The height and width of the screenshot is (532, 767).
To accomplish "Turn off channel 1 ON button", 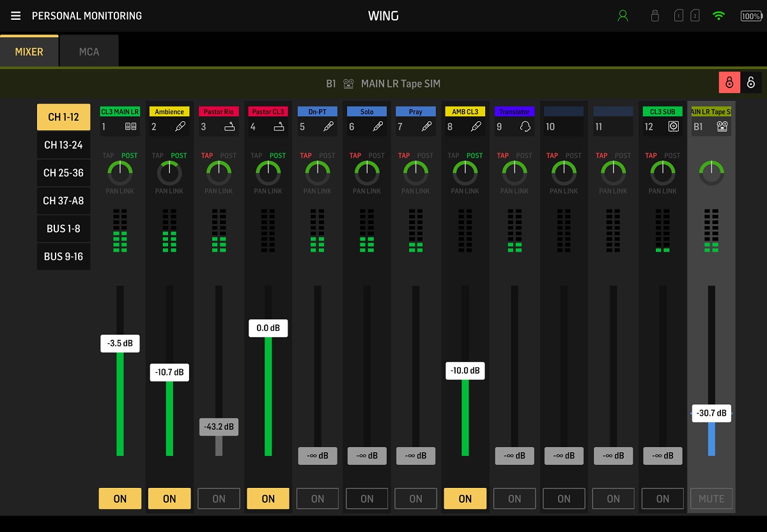I will (120, 499).
